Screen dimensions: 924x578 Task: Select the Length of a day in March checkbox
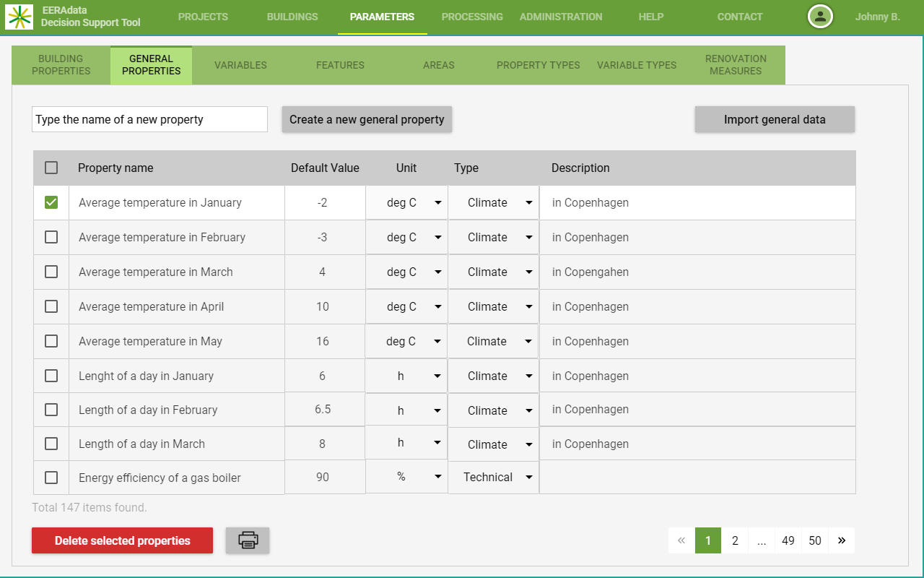[x=51, y=444]
